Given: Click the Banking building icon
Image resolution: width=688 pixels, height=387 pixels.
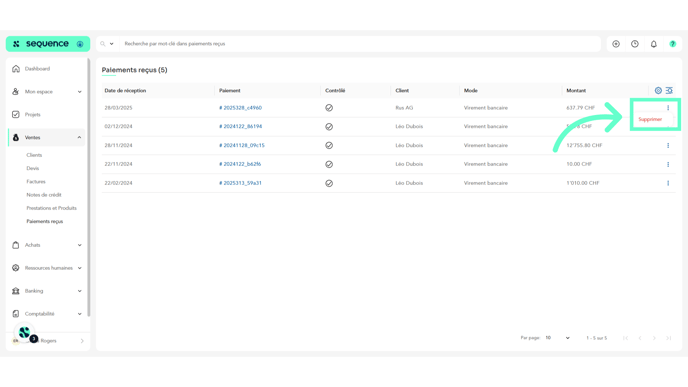Looking at the screenshot, I should pyautogui.click(x=16, y=291).
